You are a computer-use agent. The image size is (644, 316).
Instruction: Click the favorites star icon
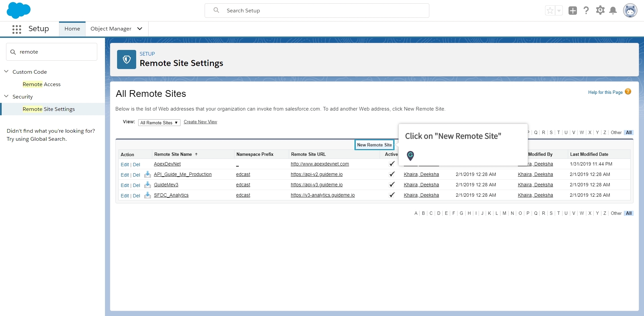click(550, 11)
